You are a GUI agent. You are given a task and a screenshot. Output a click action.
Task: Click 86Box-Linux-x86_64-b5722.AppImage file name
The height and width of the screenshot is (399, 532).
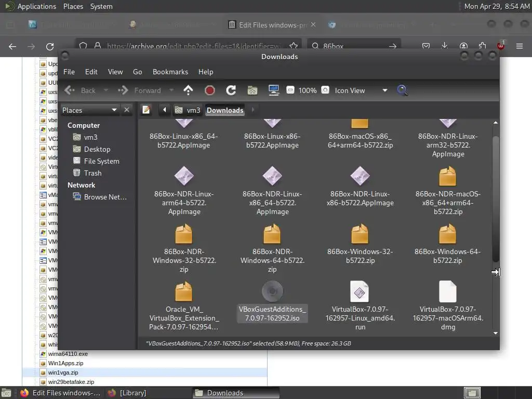tap(183, 140)
